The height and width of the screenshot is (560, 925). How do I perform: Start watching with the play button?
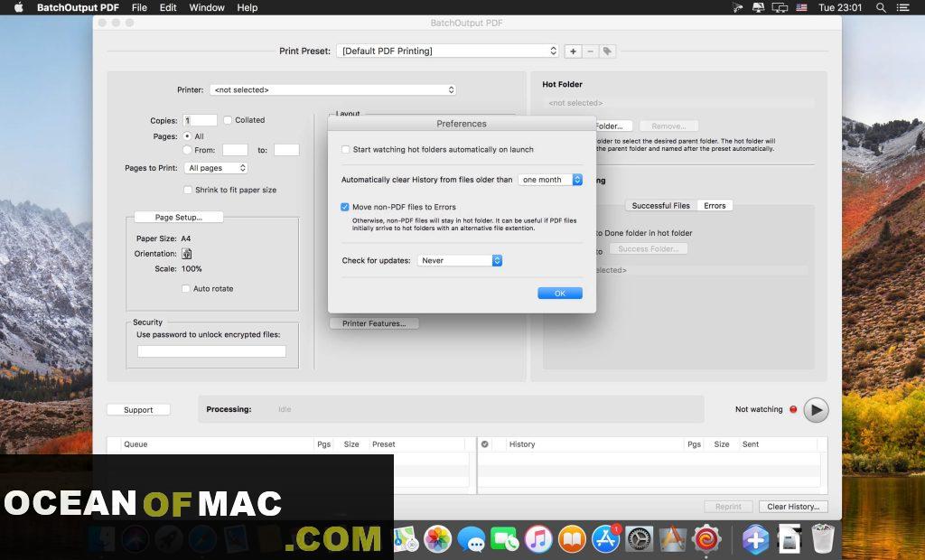816,409
